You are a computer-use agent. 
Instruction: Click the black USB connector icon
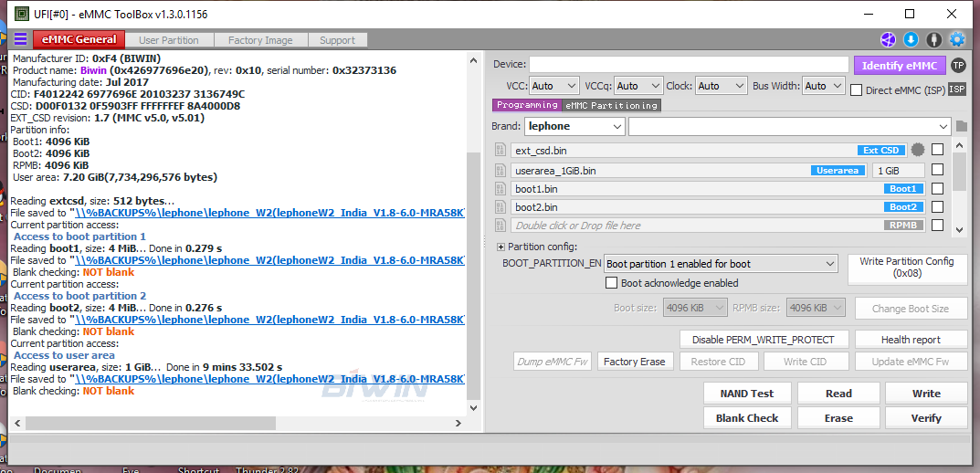tap(933, 40)
